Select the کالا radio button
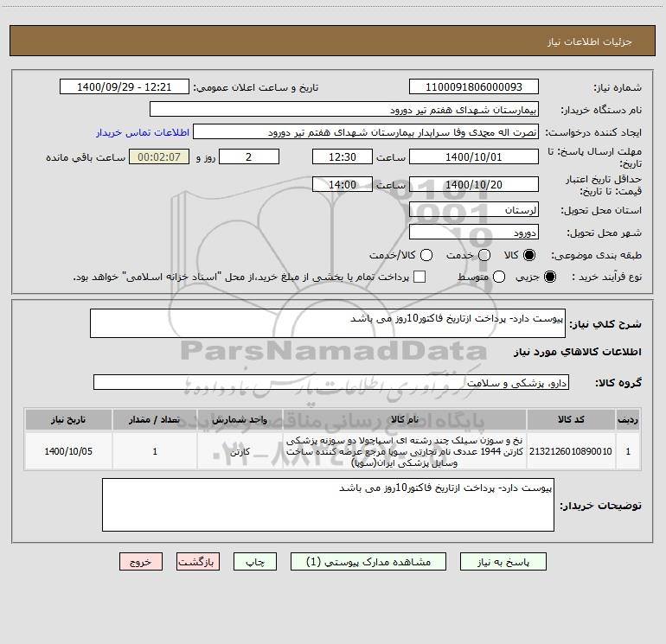Image resolution: width=666 pixels, height=644 pixels. 529,255
